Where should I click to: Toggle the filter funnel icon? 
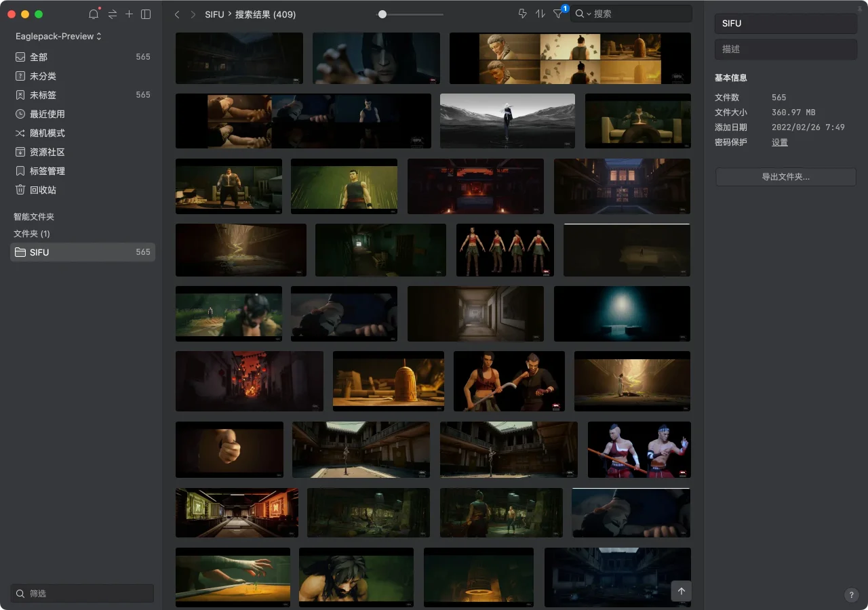coord(558,14)
